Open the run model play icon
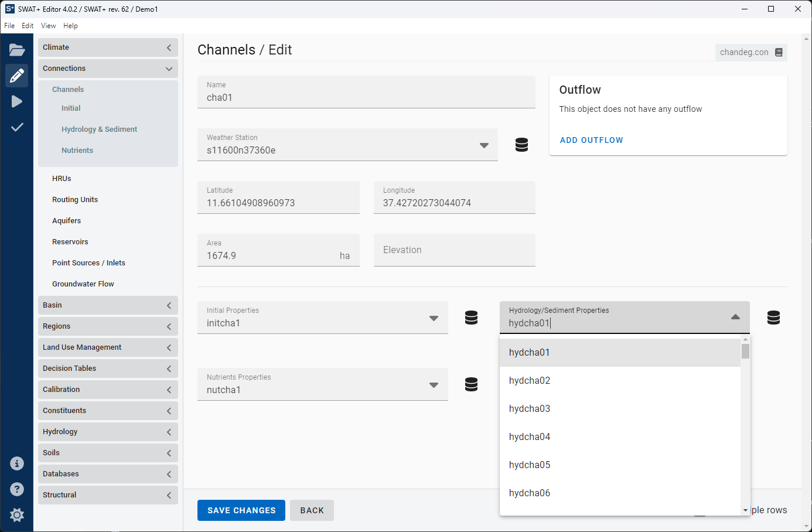Image resolution: width=812 pixels, height=532 pixels. [17, 101]
